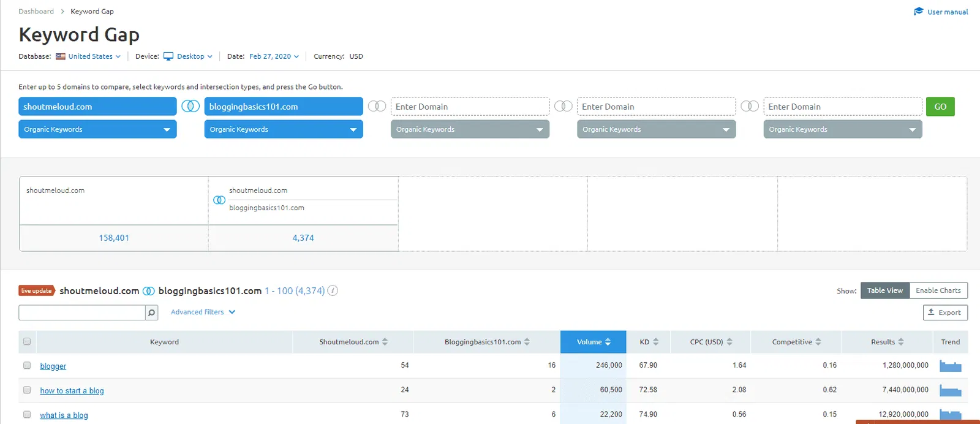Click intersection circles before the fifth domain field
980x424 pixels.
[750, 106]
